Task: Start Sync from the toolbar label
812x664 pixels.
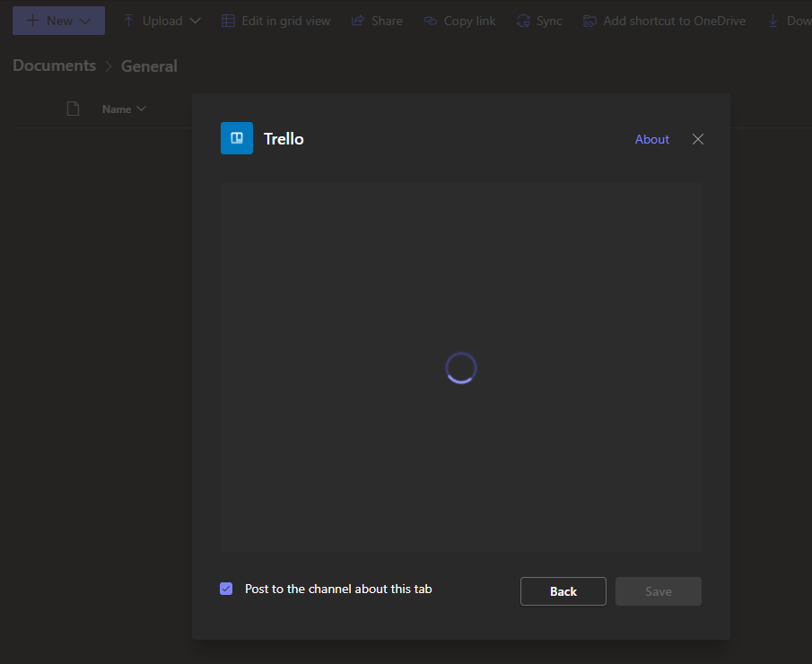Action: point(549,21)
